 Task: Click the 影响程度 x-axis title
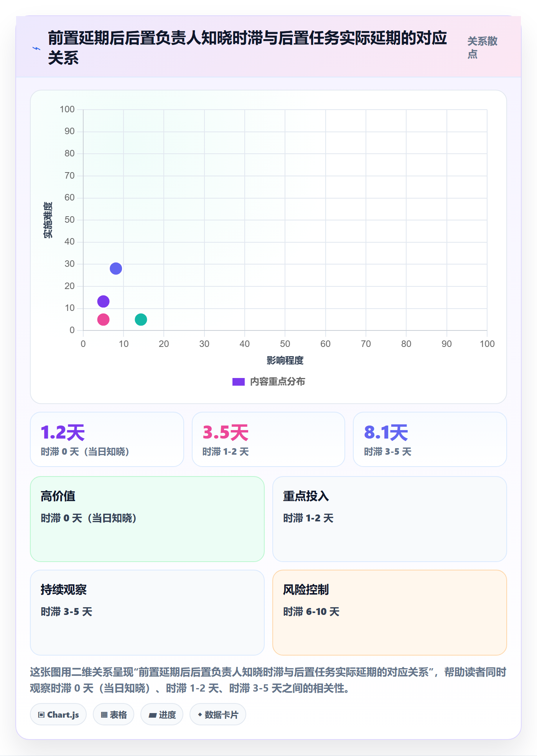[285, 360]
